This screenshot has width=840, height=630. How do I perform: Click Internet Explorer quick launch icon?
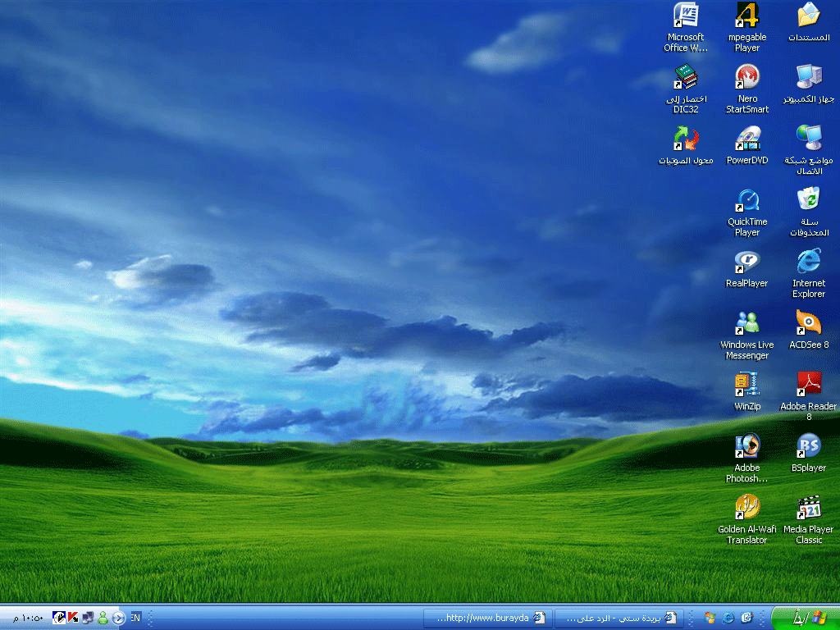(x=728, y=619)
